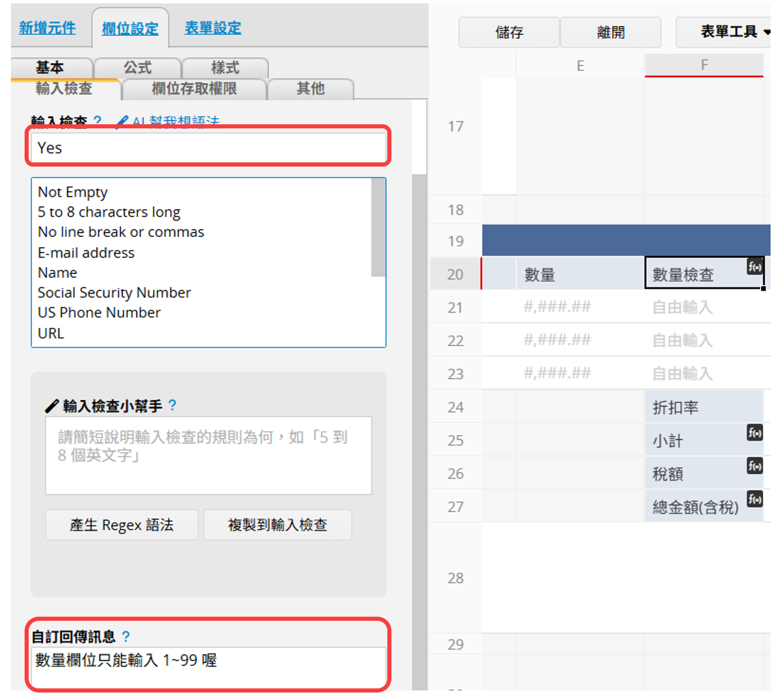This screenshot has height=700, width=774.
Task: Switch to the 樣式 sub-tab
Action: click(225, 68)
